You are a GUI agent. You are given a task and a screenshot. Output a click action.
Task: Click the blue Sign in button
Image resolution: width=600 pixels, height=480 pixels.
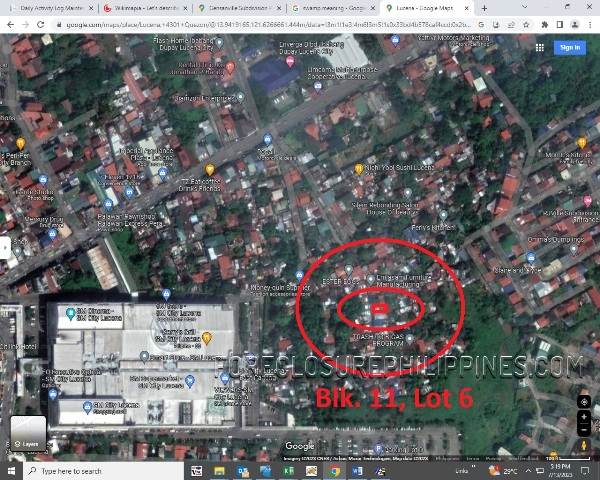point(570,47)
